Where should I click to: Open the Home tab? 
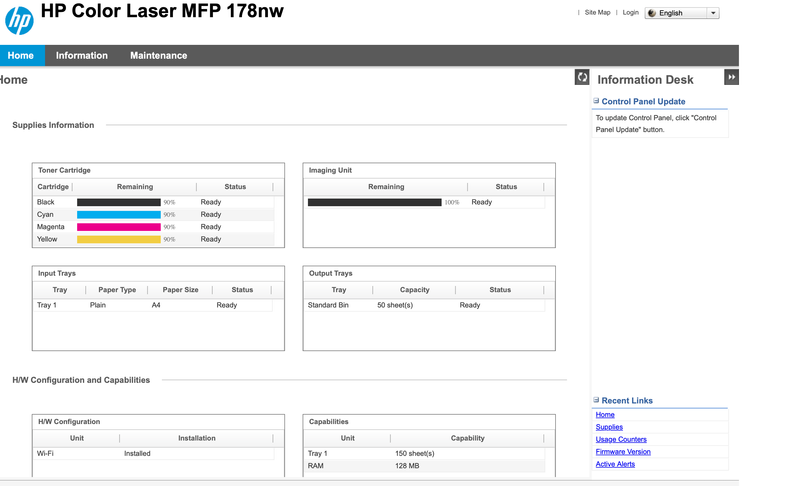(21, 56)
